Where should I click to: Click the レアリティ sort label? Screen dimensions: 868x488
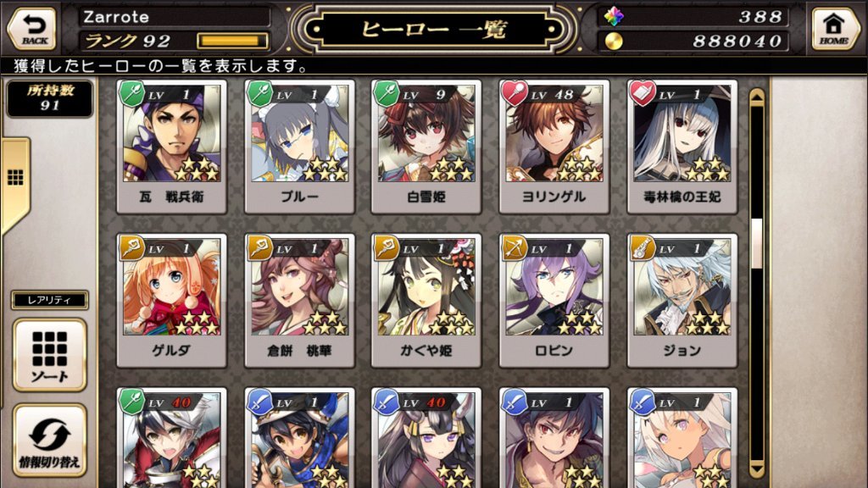coord(50,300)
